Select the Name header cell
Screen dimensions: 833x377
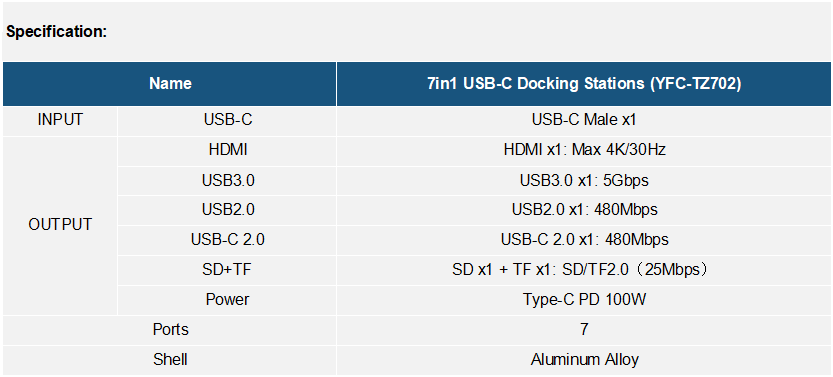[169, 83]
